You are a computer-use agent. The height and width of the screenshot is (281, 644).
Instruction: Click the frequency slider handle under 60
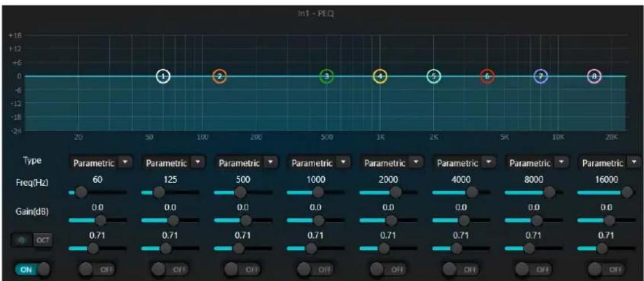(x=81, y=192)
